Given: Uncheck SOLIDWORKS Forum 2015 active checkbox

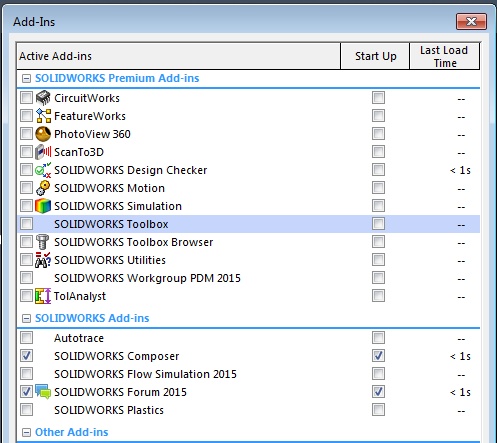Looking at the screenshot, I should (26, 392).
